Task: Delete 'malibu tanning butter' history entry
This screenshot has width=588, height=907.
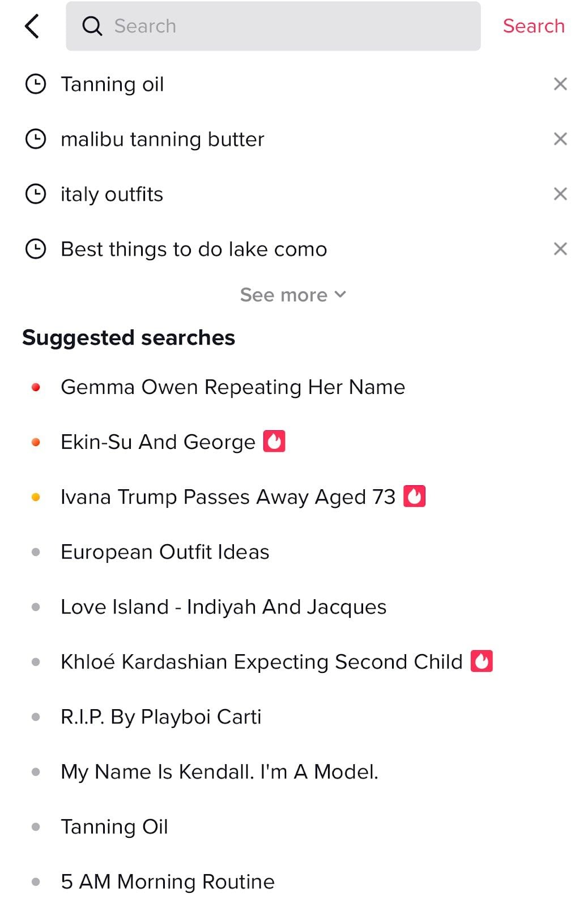Action: click(x=560, y=139)
